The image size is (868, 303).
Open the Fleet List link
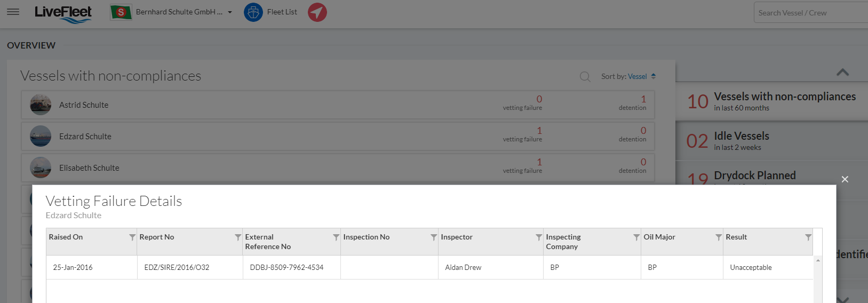(x=282, y=12)
